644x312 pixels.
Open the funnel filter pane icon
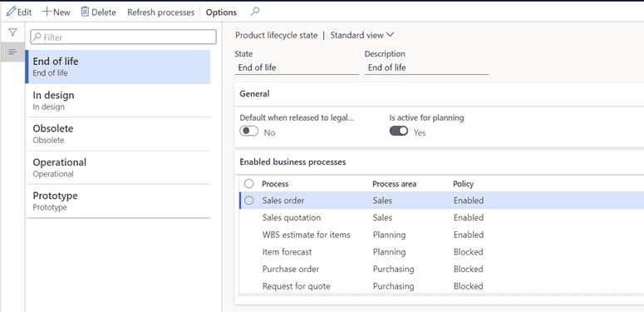pos(12,32)
